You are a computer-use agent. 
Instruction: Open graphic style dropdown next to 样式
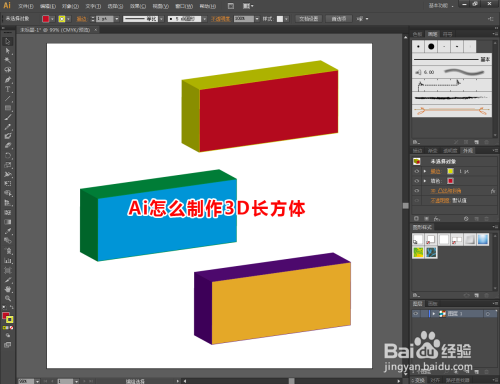(286, 19)
